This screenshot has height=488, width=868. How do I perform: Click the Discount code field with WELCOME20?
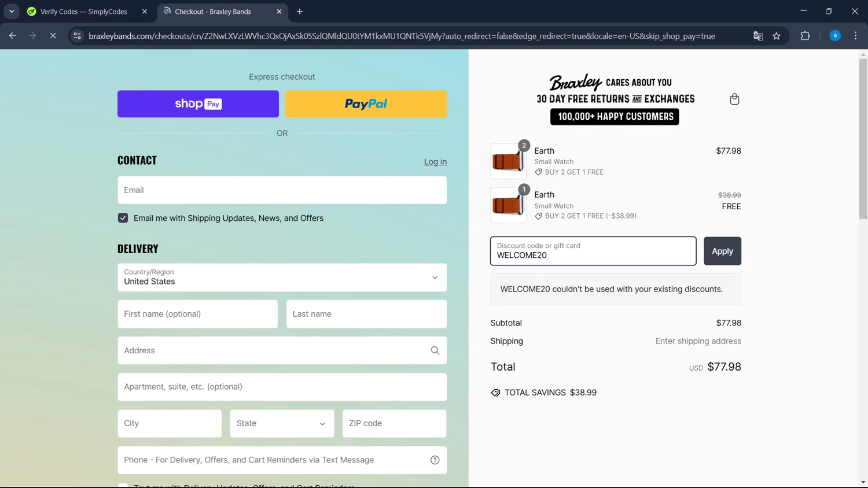click(x=593, y=251)
